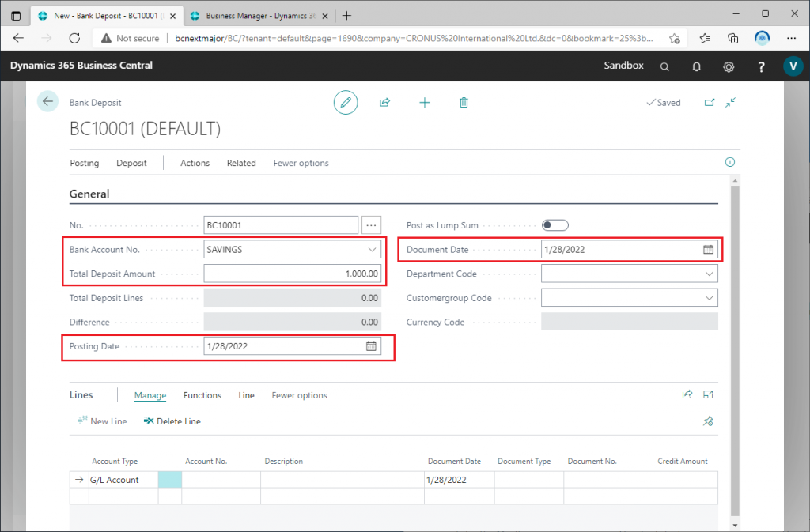Viewport: 810px width, 532px height.
Task: Pin the Lines action bar
Action: coord(708,421)
